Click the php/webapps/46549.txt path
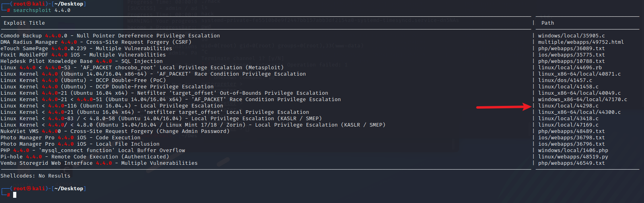The image size is (644, 203). 571,163
